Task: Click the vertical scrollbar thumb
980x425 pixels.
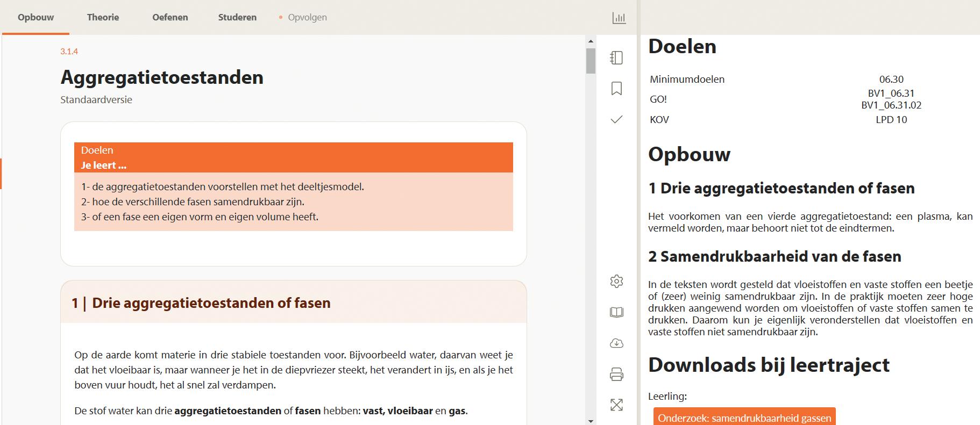Action: (x=591, y=61)
